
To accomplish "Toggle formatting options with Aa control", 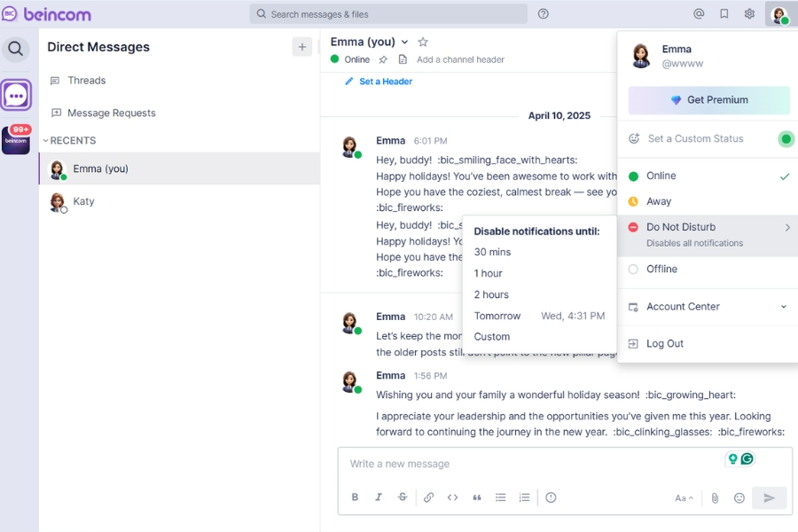I will (684, 498).
